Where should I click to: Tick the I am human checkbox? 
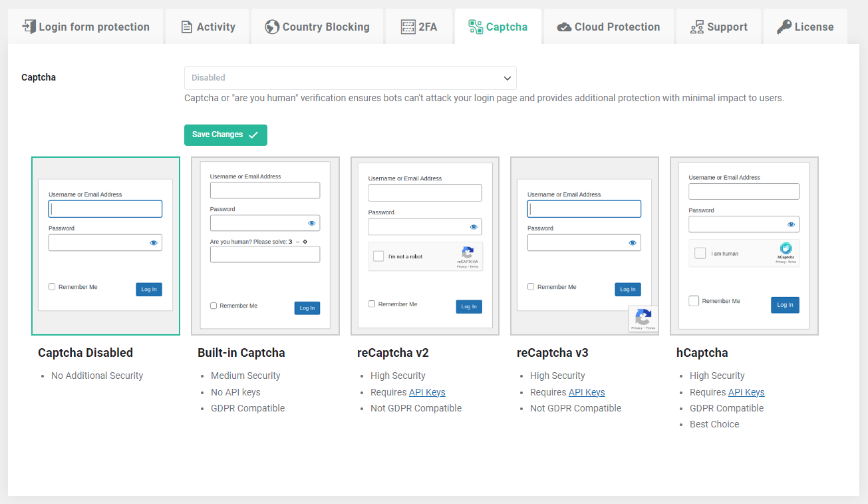[700, 253]
